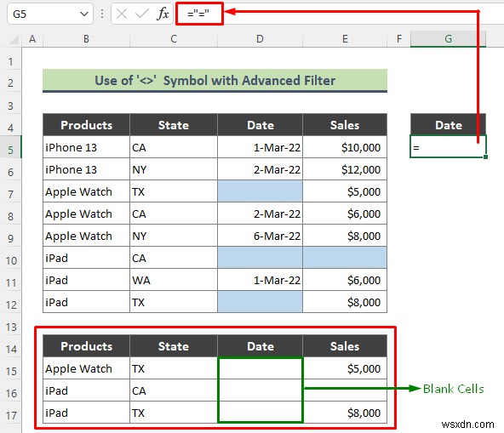Image resolution: width=504 pixels, height=433 pixels.
Task: Click the Sales header in row 14
Action: click(345, 346)
